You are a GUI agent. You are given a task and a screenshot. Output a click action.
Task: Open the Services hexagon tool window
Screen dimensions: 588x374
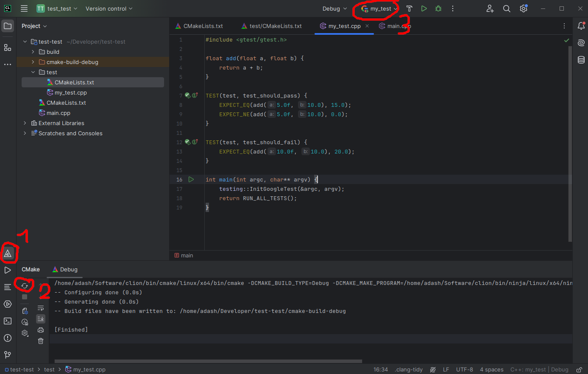coord(8,304)
